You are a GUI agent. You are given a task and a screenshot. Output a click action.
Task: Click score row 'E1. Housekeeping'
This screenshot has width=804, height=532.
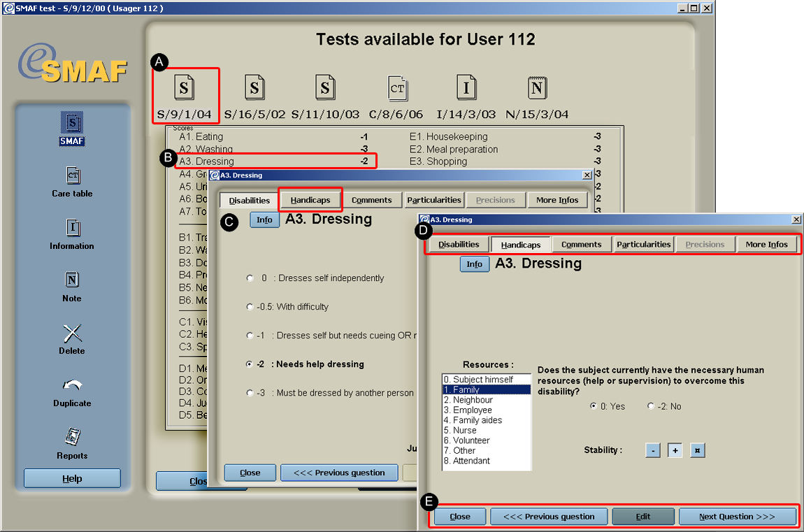click(x=505, y=137)
